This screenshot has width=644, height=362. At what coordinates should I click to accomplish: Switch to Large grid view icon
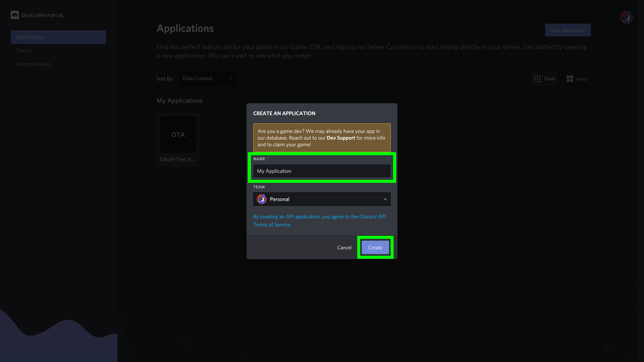[570, 79]
